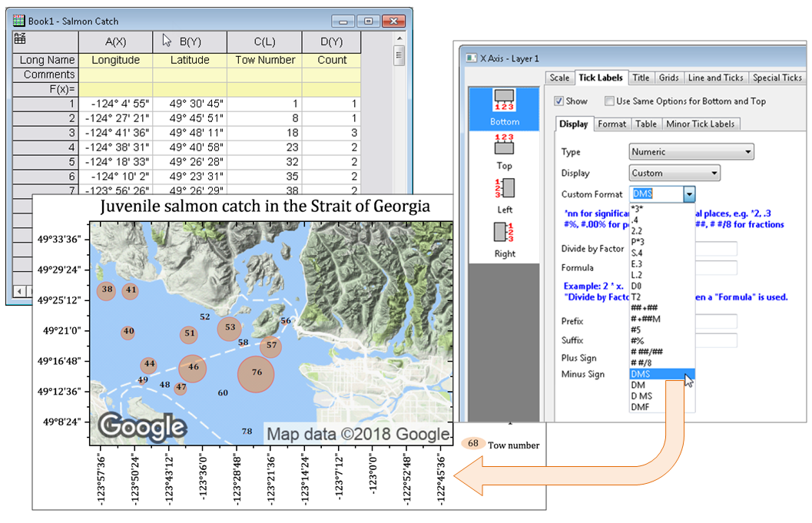Viewport: 812px width, 523px height.
Task: Choose the Right axis icon
Action: (x=504, y=233)
